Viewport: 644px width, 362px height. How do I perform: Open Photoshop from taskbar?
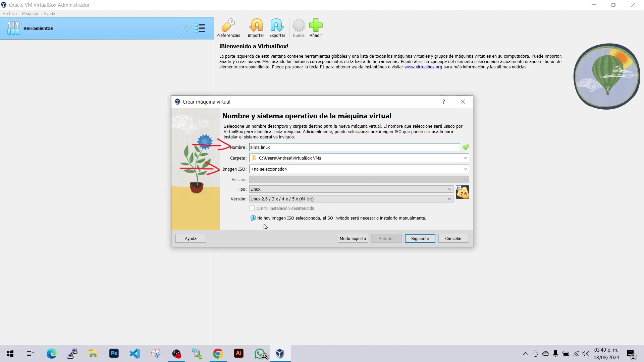[114, 354]
